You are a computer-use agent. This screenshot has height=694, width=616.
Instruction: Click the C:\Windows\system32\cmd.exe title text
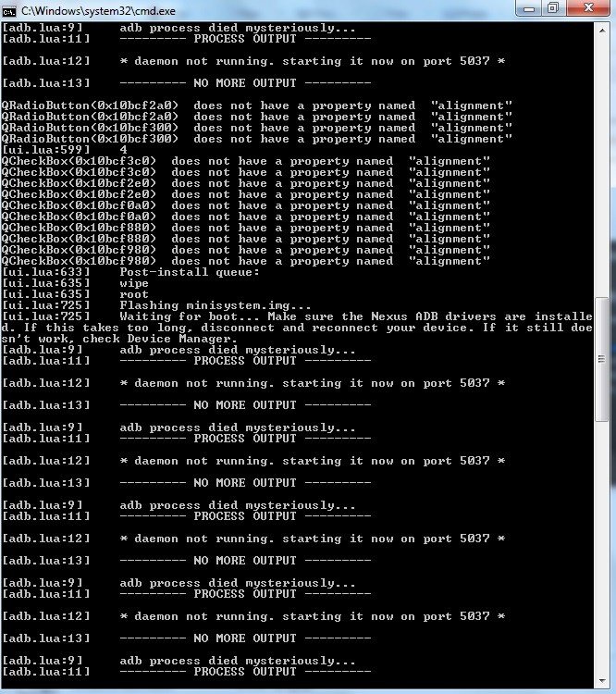coord(98,10)
